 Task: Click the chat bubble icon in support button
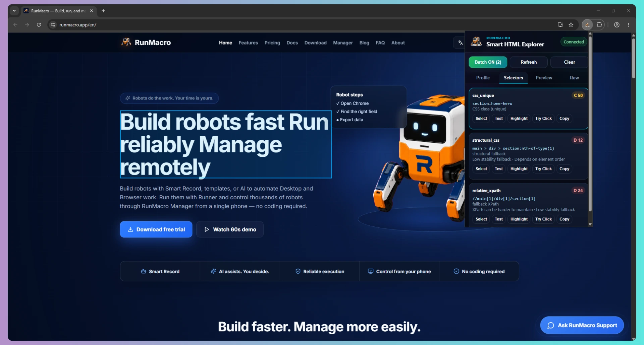pos(550,325)
